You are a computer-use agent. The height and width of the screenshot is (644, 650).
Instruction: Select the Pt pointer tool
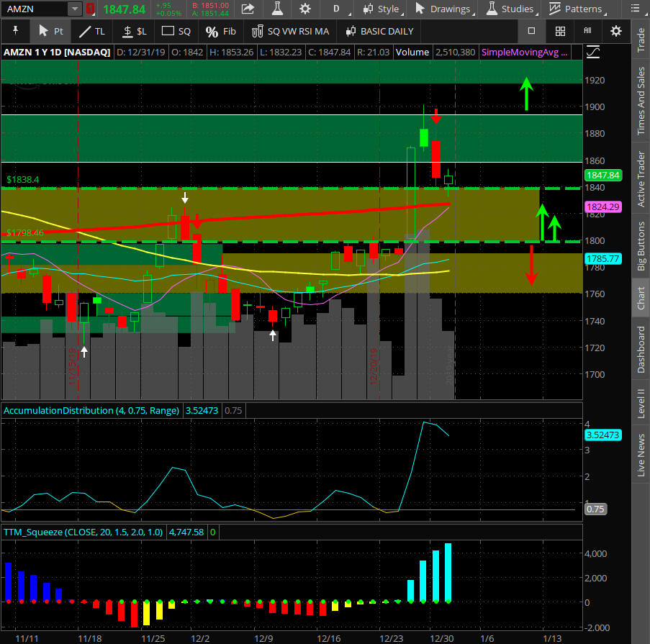(50, 31)
